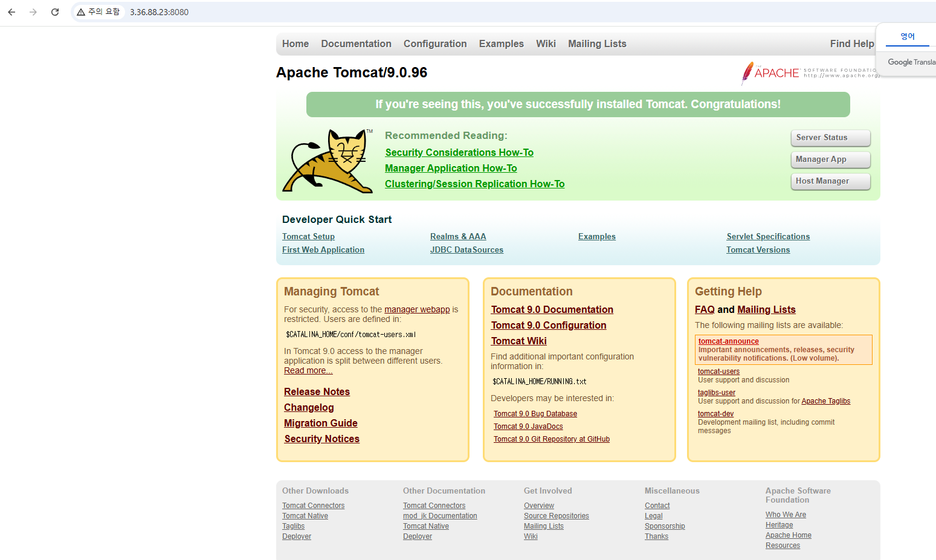936x560 pixels.
Task: Open the Migration Guide link
Action: tap(321, 423)
